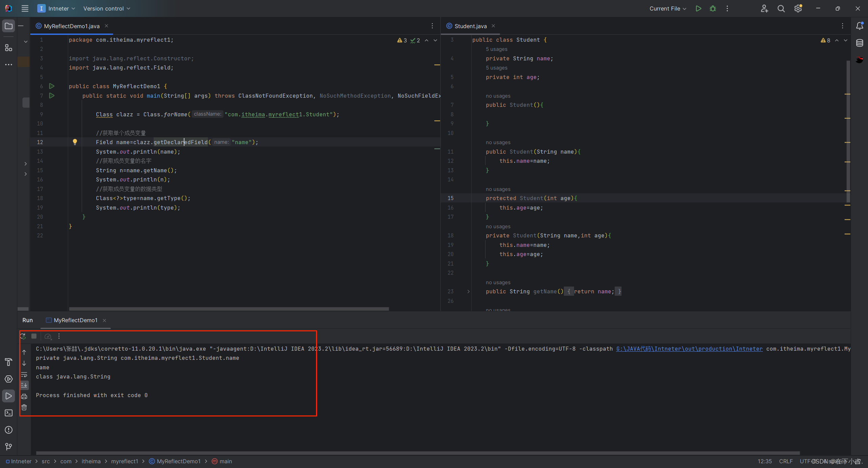868x468 pixels.
Task: Select the Run tool window label
Action: (x=27, y=320)
